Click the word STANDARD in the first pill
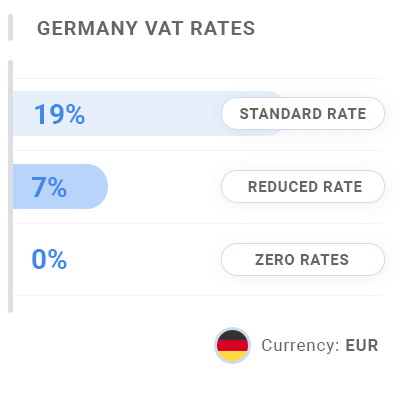The image size is (400, 400). (281, 114)
